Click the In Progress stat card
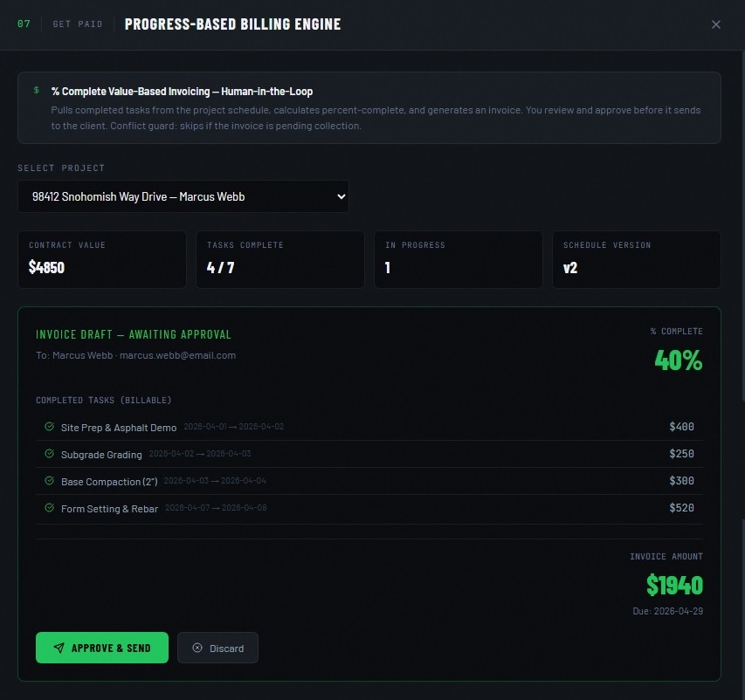The image size is (745, 700). tap(458, 259)
